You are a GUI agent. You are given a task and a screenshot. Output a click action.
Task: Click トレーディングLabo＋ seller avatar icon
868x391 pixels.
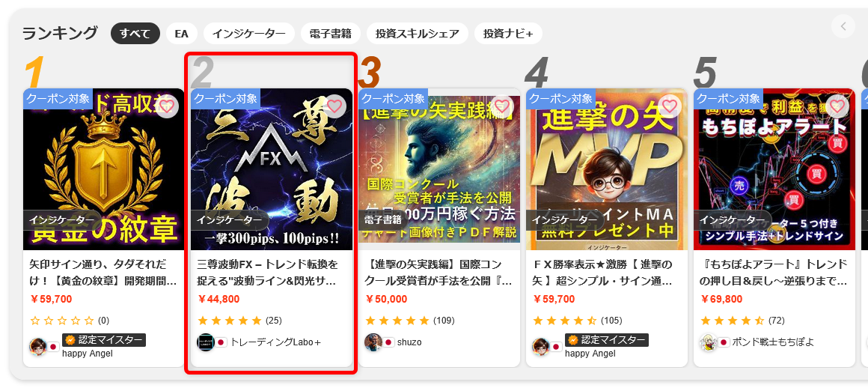coord(205,342)
